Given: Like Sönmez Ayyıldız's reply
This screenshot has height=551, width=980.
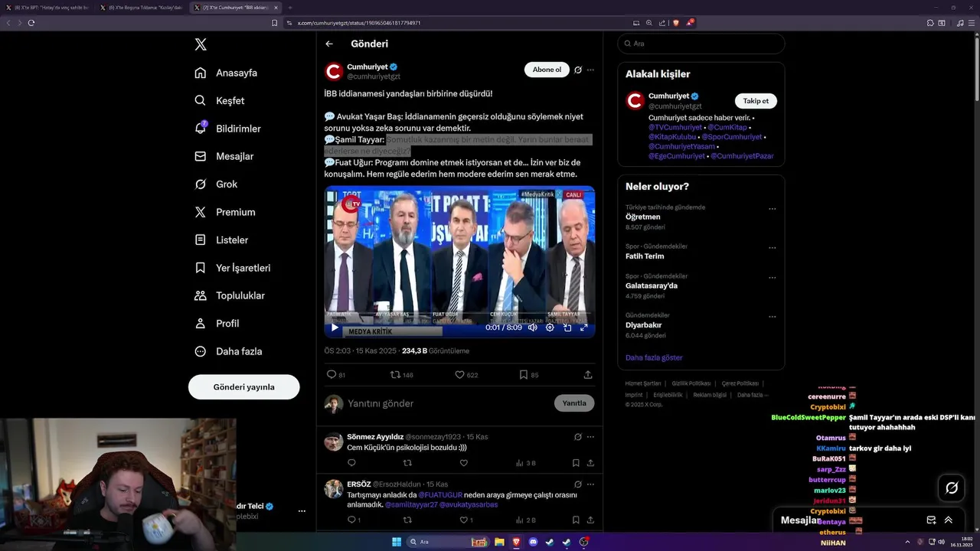Looking at the screenshot, I should click(463, 463).
